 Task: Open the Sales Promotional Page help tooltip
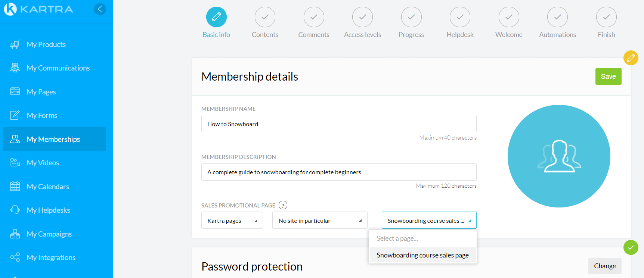(283, 205)
